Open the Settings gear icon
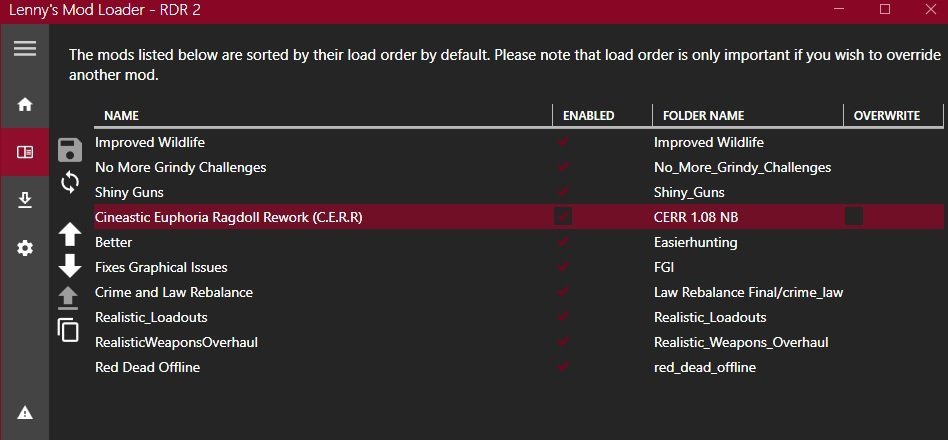Screen dimensions: 948x440 tap(25, 248)
